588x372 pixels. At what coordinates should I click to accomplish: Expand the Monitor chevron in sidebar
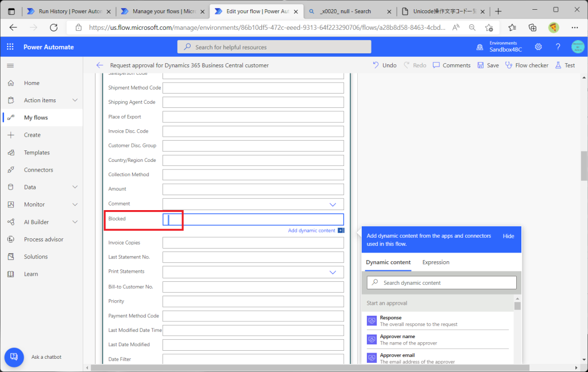(75, 204)
